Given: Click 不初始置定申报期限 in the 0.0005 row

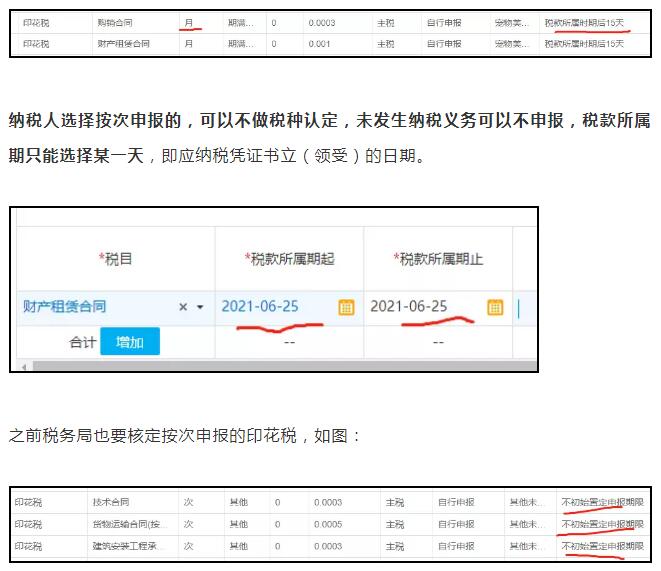Looking at the screenshot, I should pos(602,524).
